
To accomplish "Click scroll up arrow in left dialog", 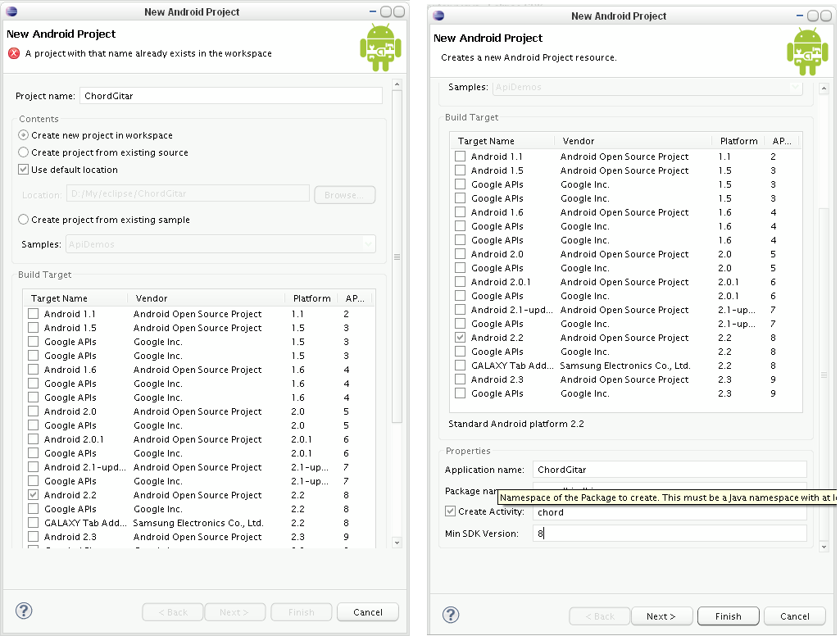I will point(397,84).
